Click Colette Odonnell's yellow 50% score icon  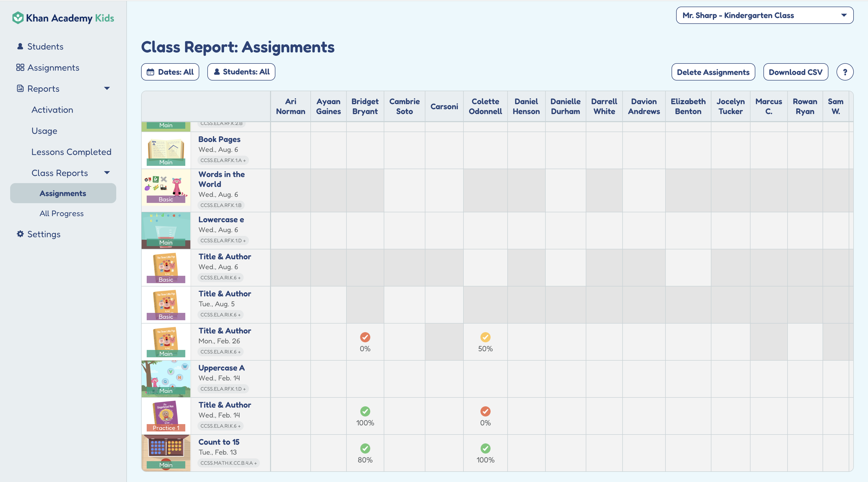pos(485,337)
